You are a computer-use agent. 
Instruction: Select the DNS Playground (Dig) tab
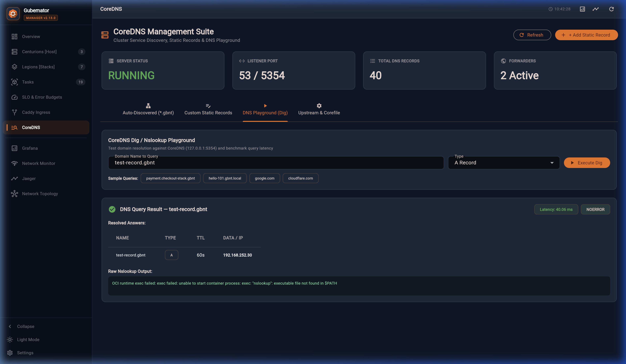tap(265, 109)
